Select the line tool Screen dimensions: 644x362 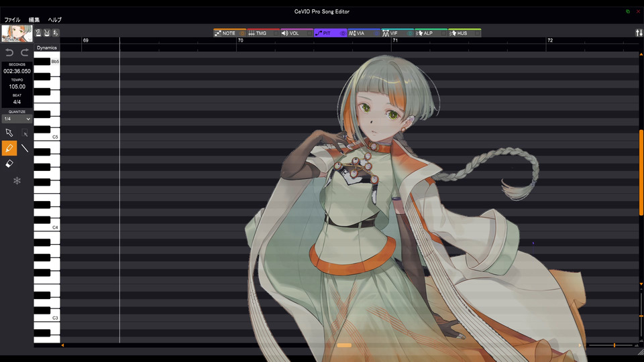click(x=25, y=148)
